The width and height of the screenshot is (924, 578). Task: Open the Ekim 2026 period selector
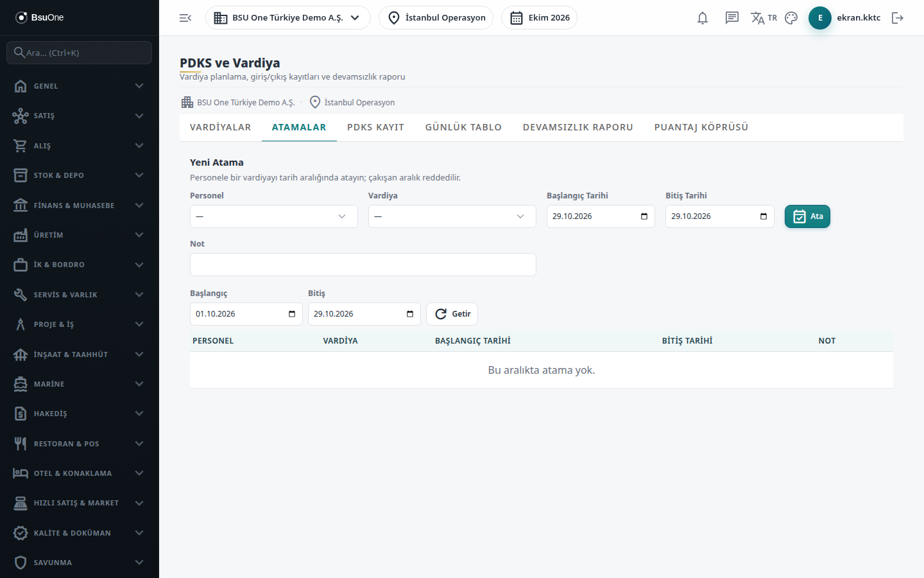coord(539,18)
